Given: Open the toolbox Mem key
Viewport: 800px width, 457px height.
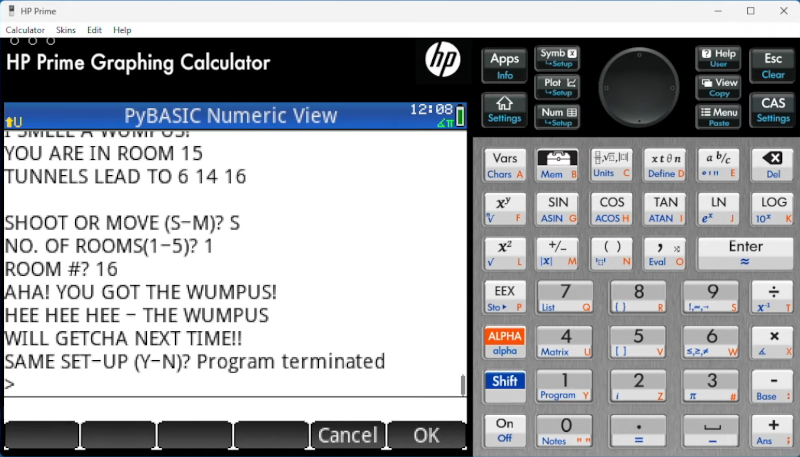Looking at the screenshot, I should point(557,164).
